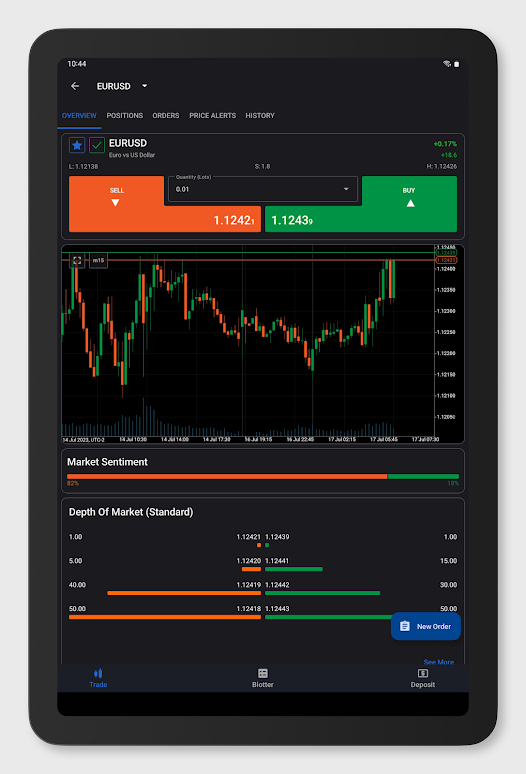Screen dimensions: 526x774
Task: Open the Deposit icon in bottom bar
Action: point(423,678)
